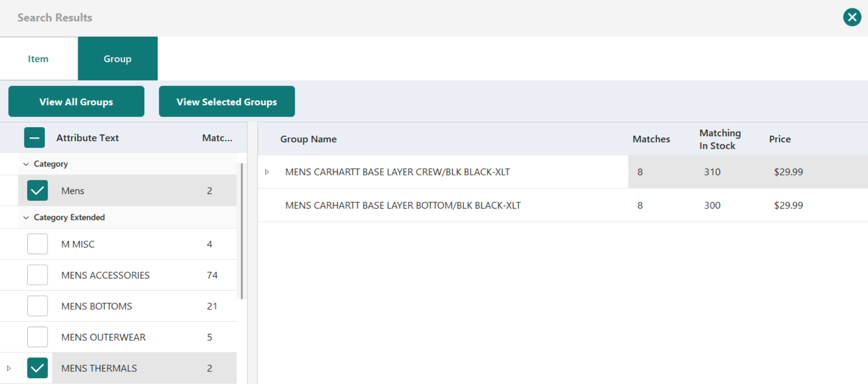Sort by Price column header

click(780, 139)
